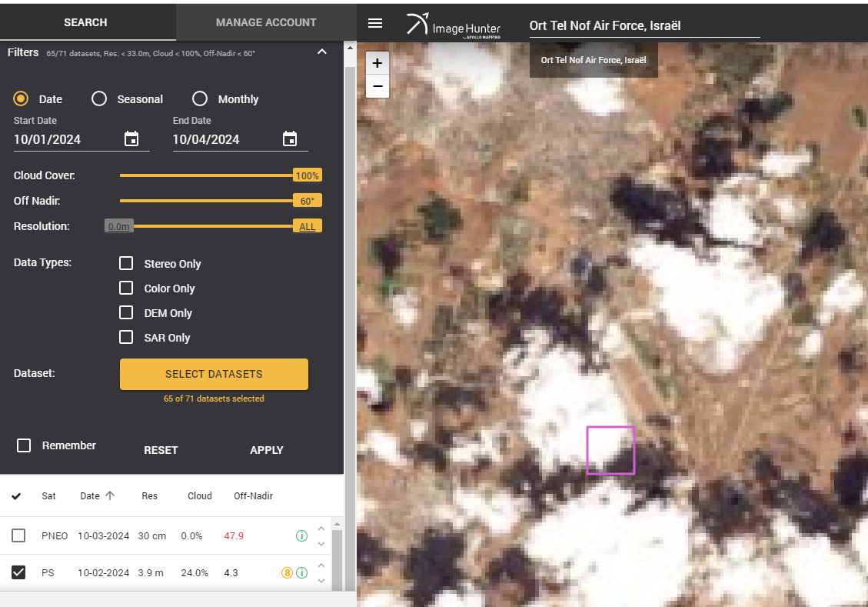Click the orange 8 badge on PS row
The height and width of the screenshot is (607, 868).
click(287, 572)
